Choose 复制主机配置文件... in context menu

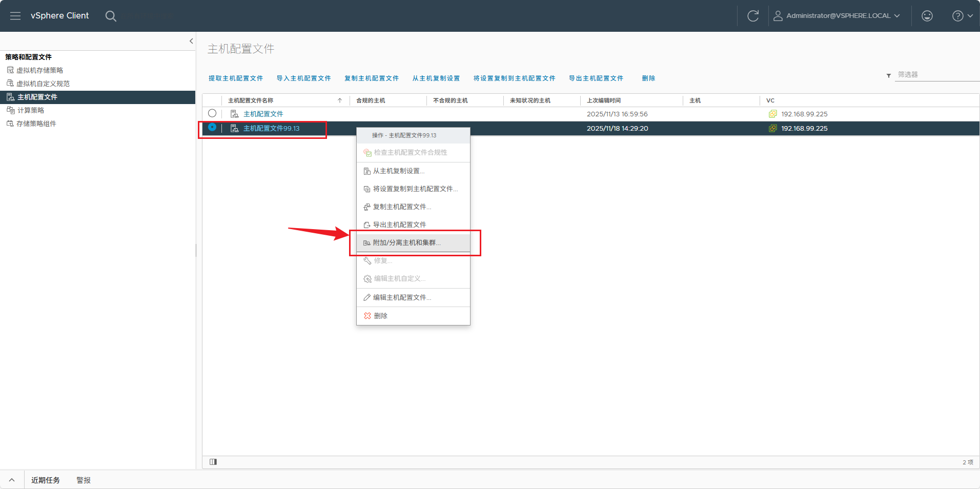(x=413, y=207)
